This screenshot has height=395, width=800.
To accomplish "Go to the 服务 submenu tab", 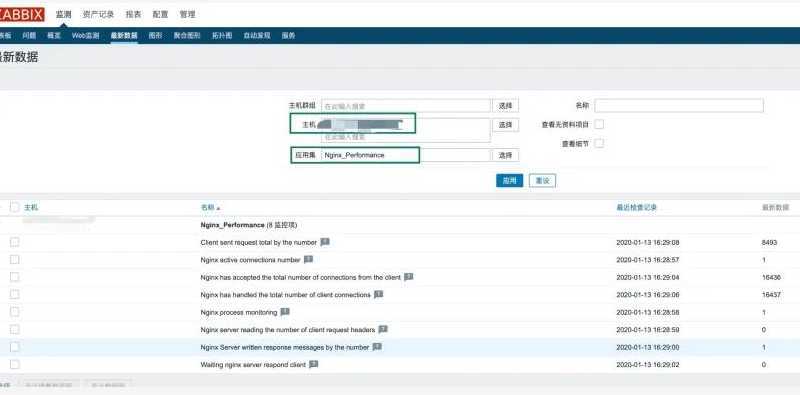I will [x=288, y=36].
